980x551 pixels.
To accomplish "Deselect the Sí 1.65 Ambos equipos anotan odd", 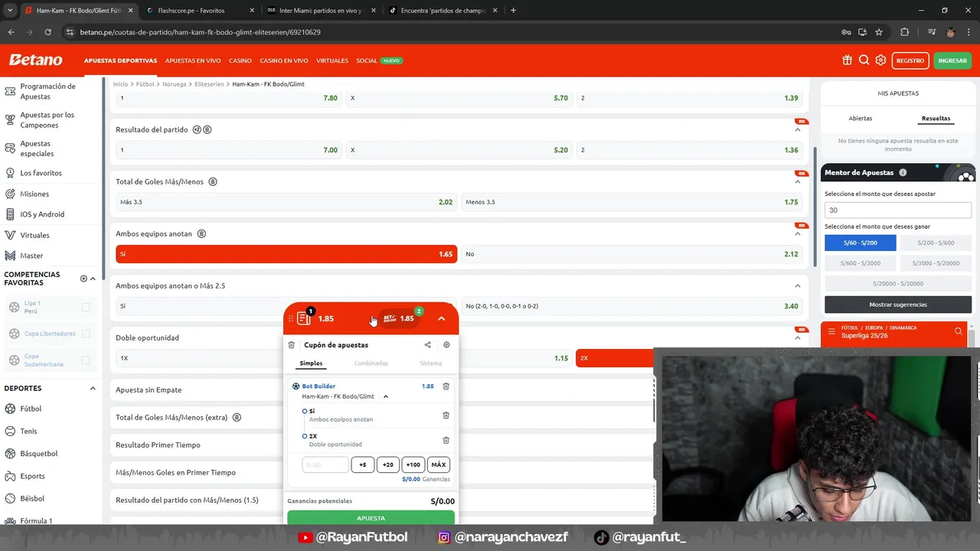I will (286, 254).
